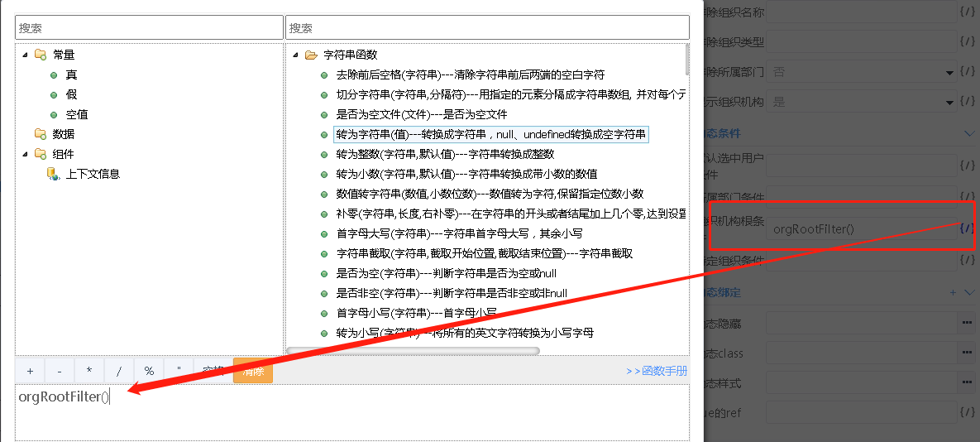980x442 pixels.
Task: Click the 数据 folder icon
Action: 41,134
